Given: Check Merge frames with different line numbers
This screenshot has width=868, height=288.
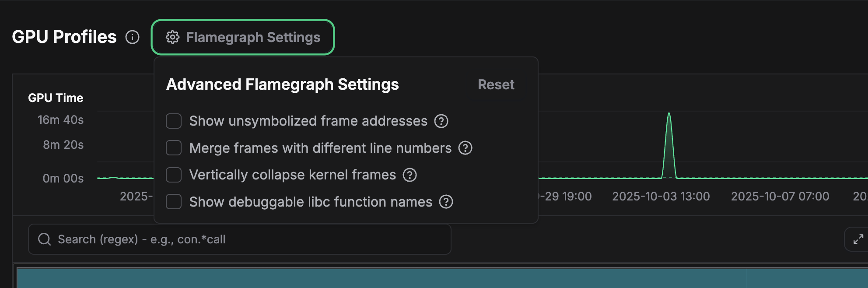Looking at the screenshot, I should (x=174, y=148).
